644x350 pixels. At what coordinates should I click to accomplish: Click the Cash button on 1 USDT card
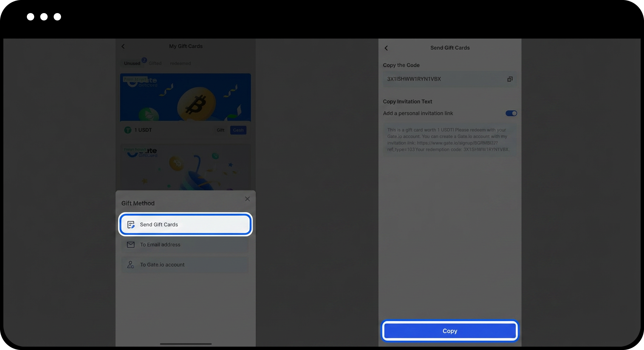tap(238, 130)
